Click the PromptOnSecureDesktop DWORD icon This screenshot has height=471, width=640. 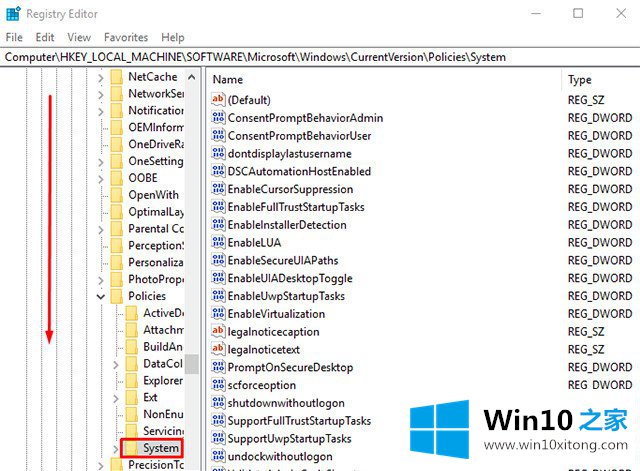point(218,367)
